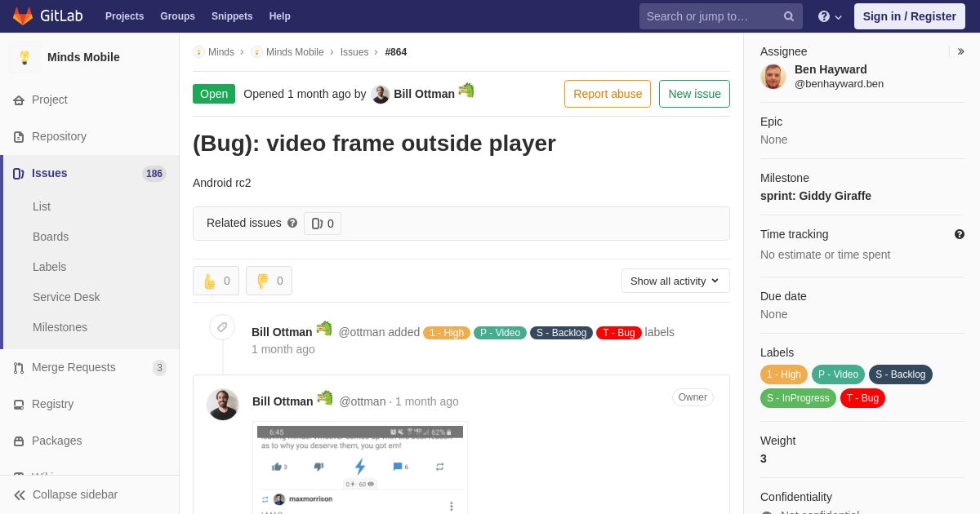
Task: Click the Minds Mobile breadcrumb avatar
Action: tap(256, 52)
